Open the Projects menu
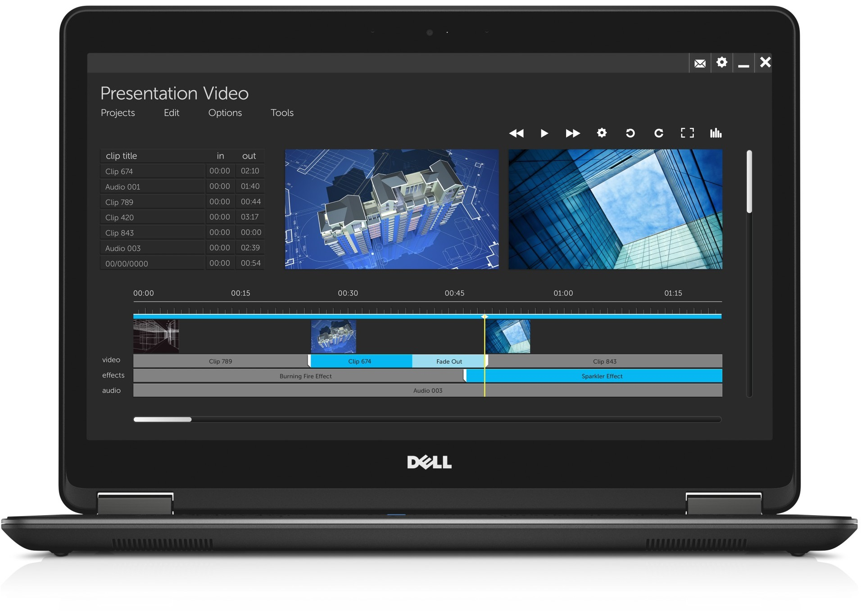Viewport: 861px width, 616px height. tap(118, 113)
